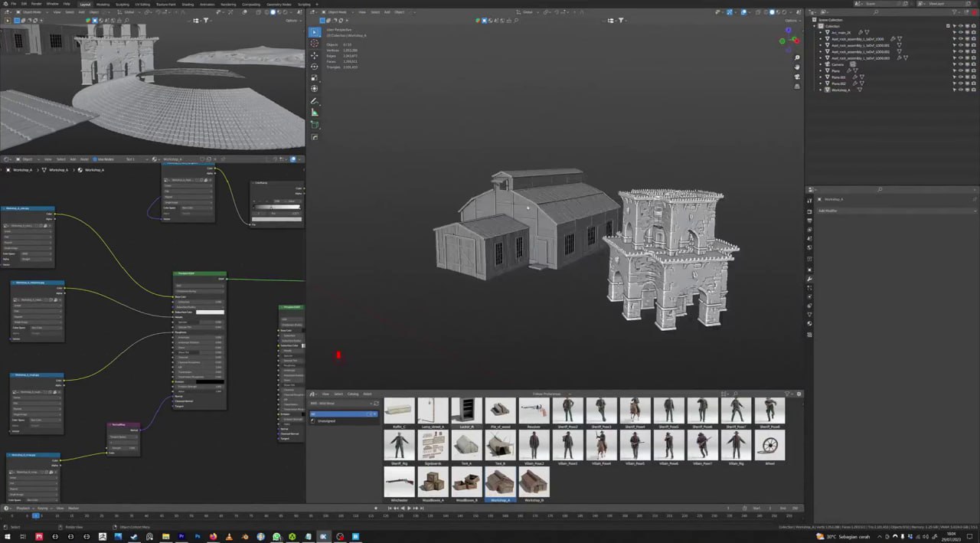Screen dimensions: 980x543
Task: Open the Global orientation dropdown in main viewport
Action: click(528, 12)
